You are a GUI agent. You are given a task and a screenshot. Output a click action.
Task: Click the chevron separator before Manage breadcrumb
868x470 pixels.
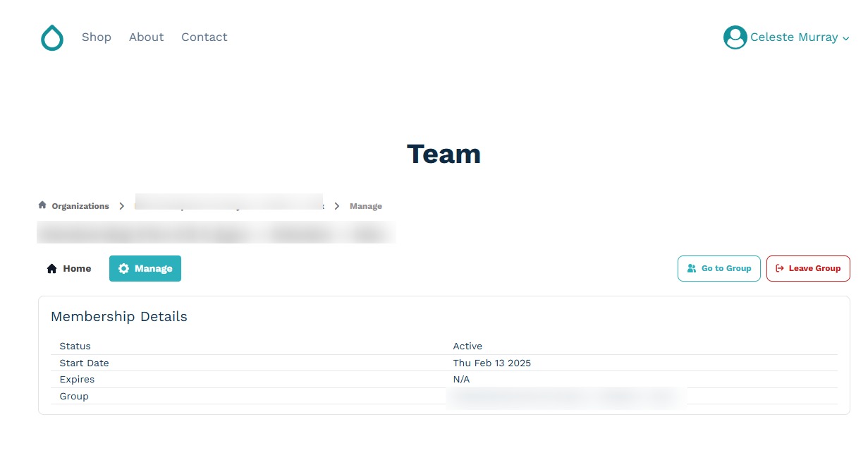pos(337,205)
